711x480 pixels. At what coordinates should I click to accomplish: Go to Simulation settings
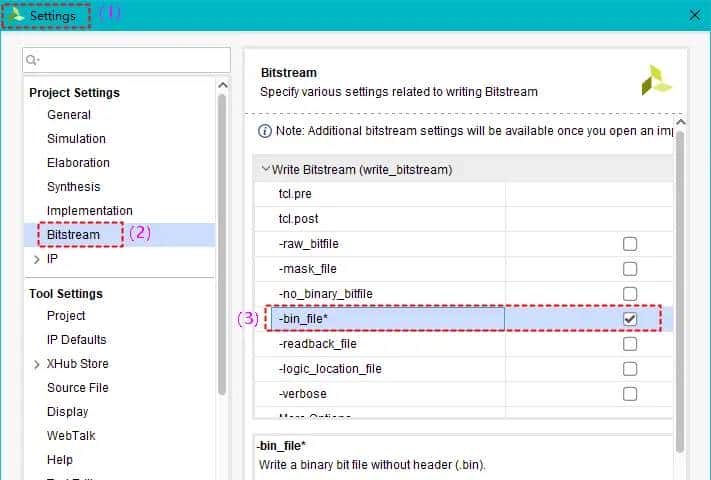(76, 139)
